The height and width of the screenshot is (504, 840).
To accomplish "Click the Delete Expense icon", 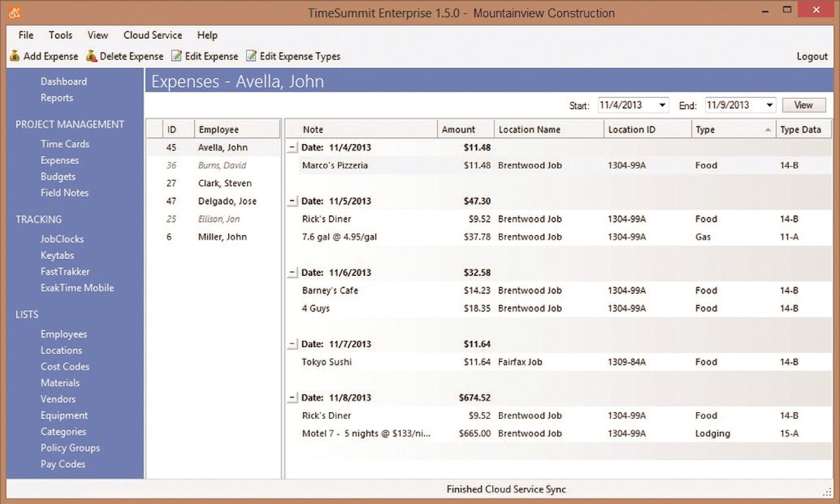I will [x=91, y=56].
